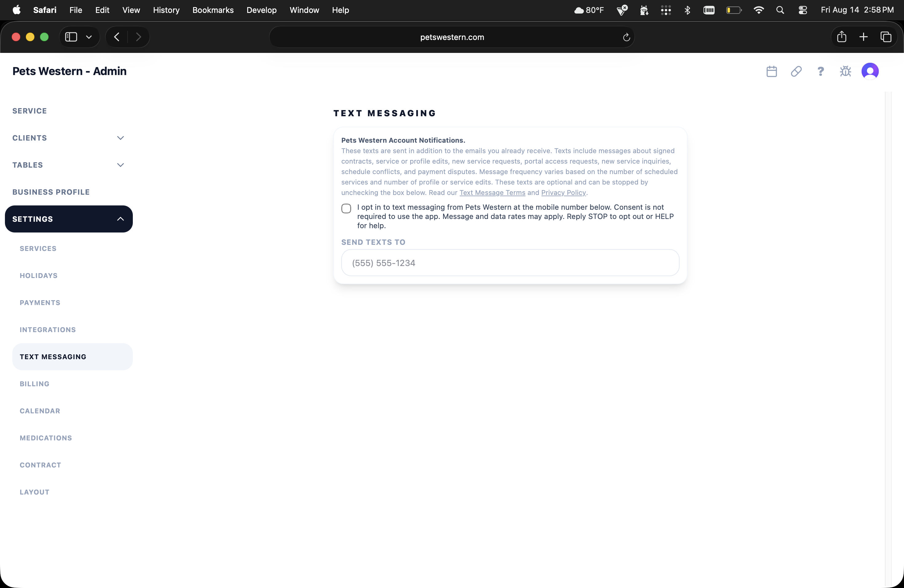Show the tab overview icon
904x588 pixels.
click(x=886, y=37)
